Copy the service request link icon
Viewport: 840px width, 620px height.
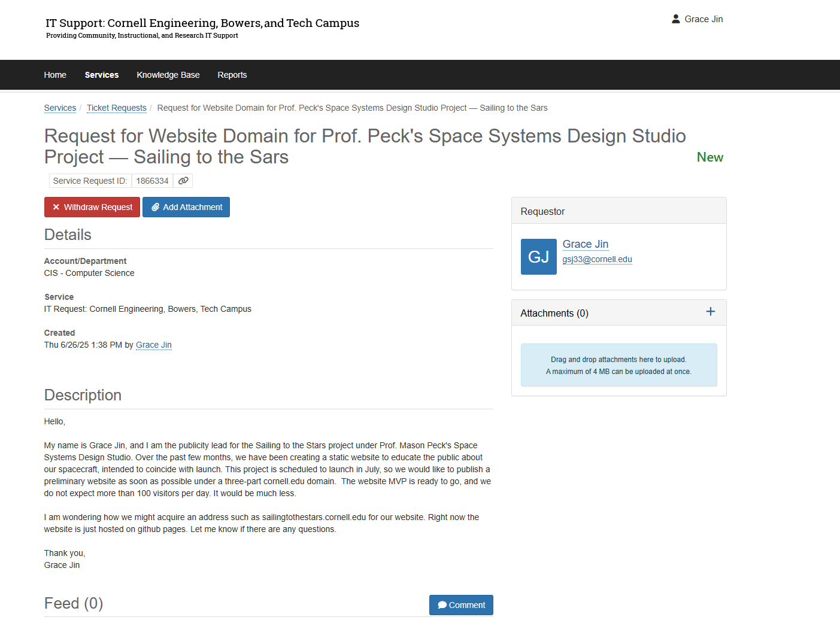tap(183, 181)
